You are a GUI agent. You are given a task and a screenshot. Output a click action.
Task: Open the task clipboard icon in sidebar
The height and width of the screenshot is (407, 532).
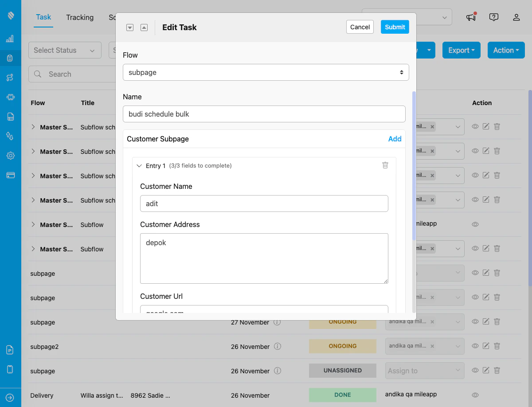(x=10, y=58)
